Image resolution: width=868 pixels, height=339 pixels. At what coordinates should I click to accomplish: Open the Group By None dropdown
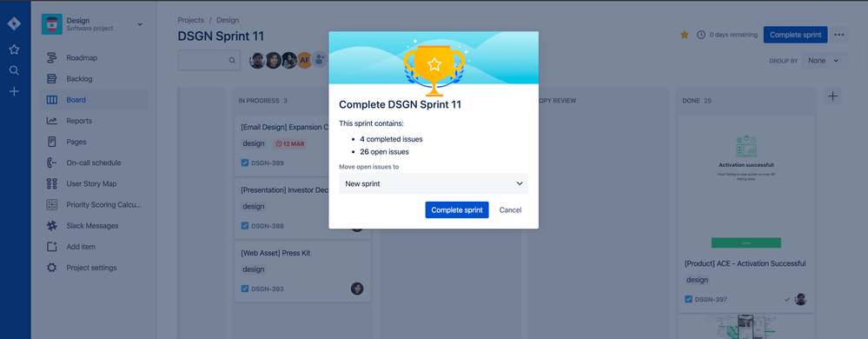[824, 60]
